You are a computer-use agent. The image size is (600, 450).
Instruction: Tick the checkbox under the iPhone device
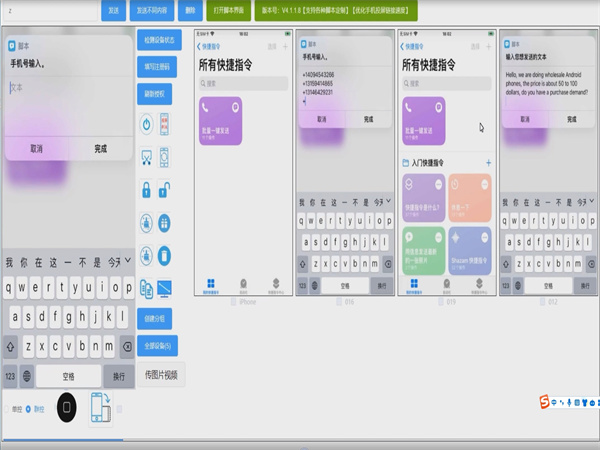pos(234,301)
